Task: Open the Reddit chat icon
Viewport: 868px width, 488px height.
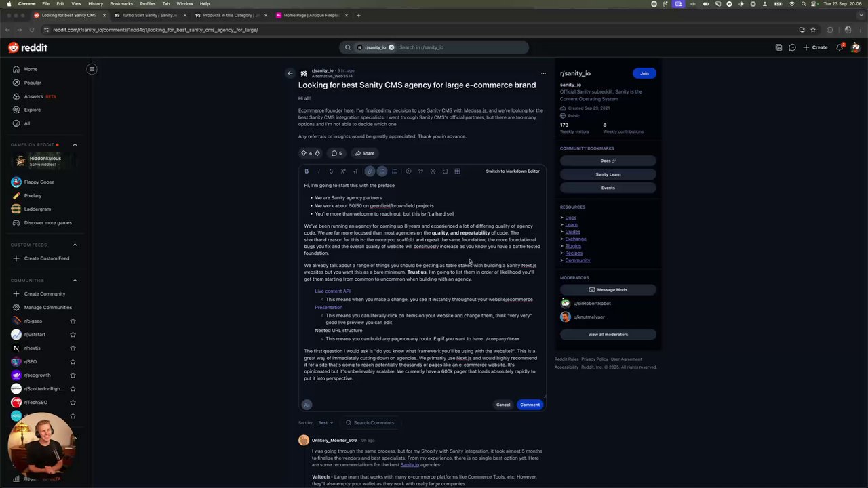Action: point(792,47)
